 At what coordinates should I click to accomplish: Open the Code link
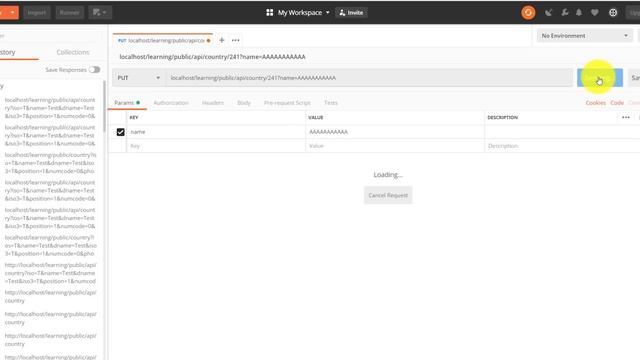(617, 103)
